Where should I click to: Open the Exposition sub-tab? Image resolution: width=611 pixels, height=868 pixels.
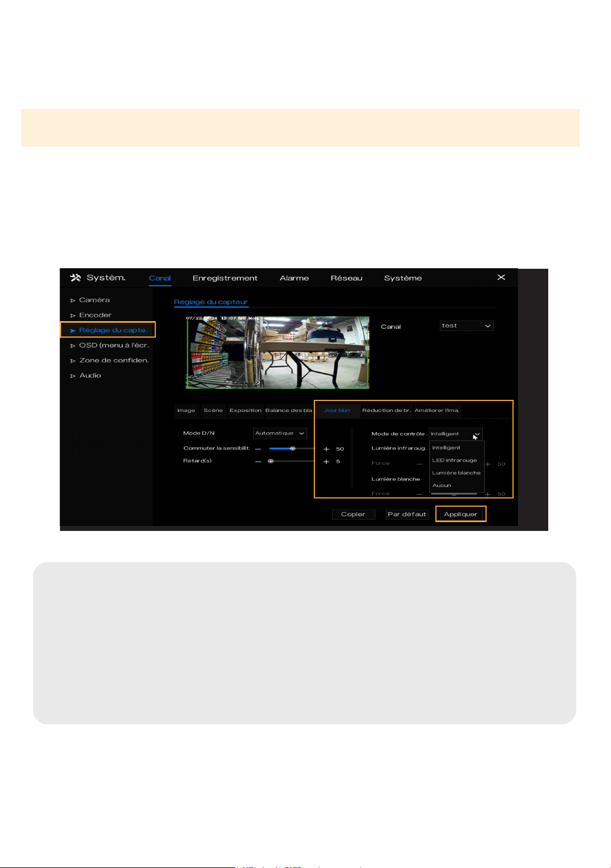(246, 410)
